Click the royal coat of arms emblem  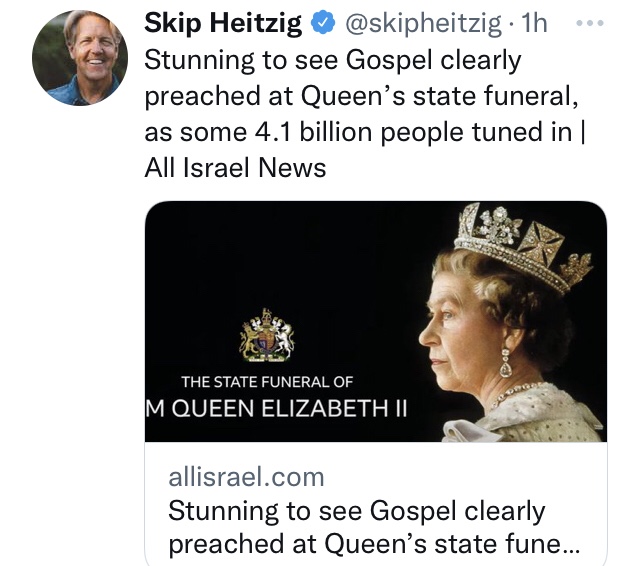point(266,337)
